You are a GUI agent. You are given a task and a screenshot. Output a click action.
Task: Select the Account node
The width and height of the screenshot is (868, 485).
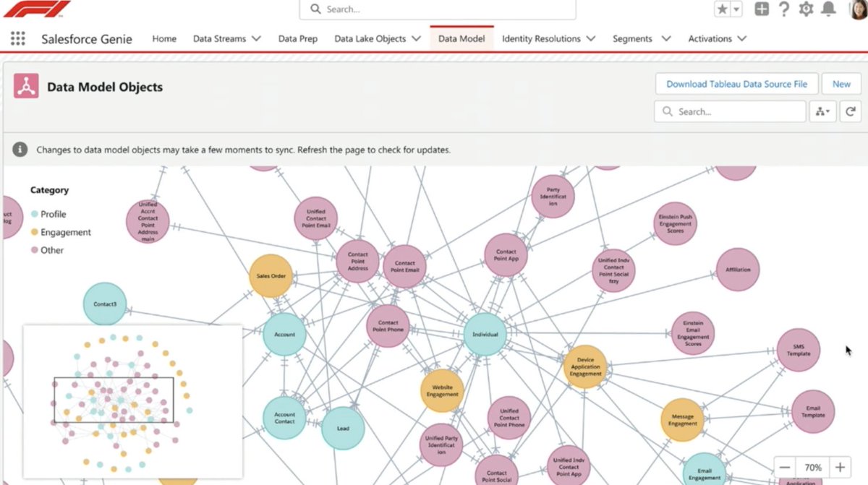click(x=284, y=335)
